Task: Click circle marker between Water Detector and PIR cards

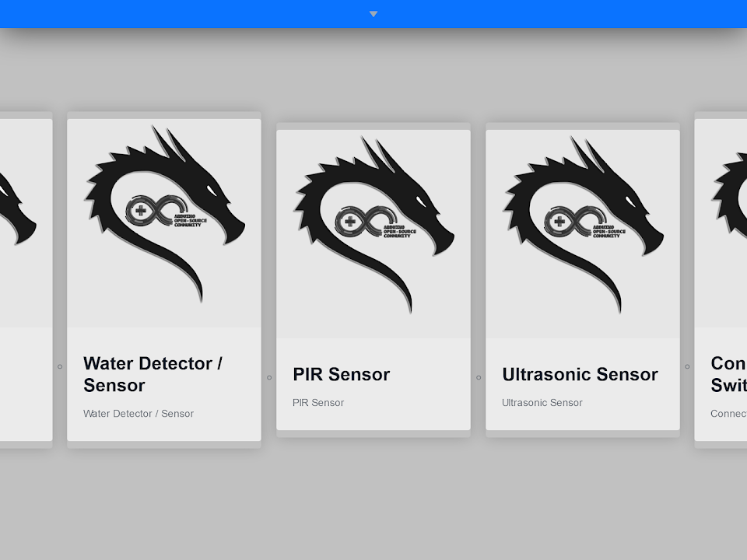Action: (x=269, y=377)
